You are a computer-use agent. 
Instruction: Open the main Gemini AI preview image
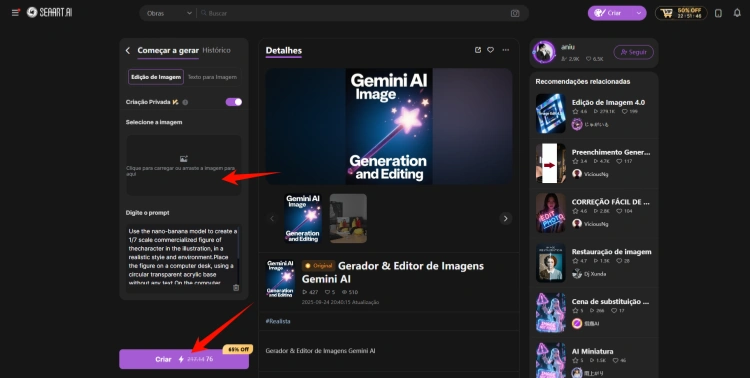click(389, 126)
